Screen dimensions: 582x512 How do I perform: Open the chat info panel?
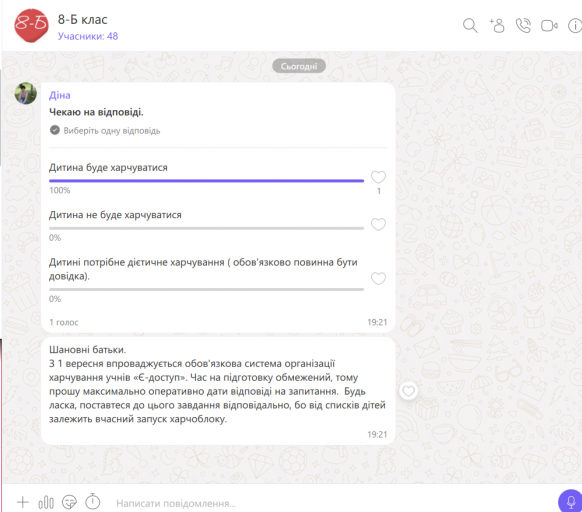pos(575,26)
